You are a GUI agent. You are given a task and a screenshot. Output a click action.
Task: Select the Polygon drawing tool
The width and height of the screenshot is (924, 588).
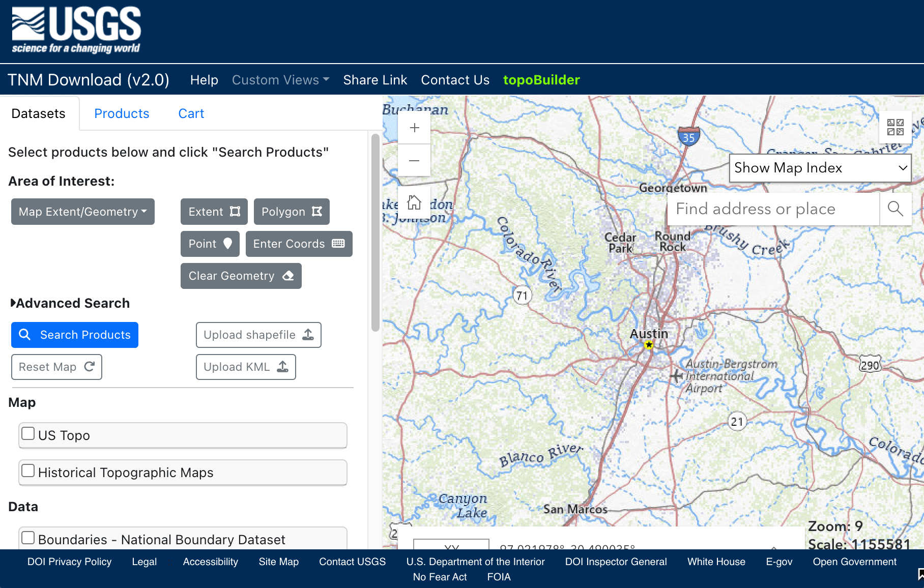pyautogui.click(x=291, y=212)
